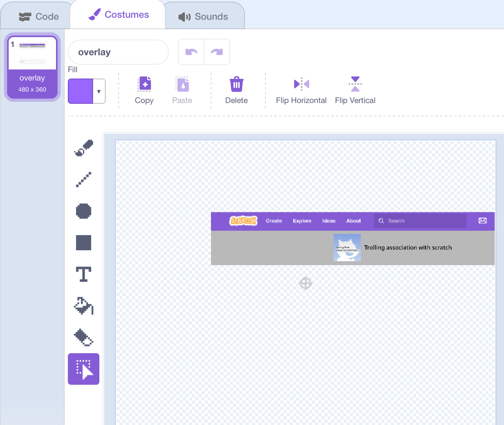This screenshot has width=504, height=425.
Task: Select the Text tool
Action: coord(84,274)
